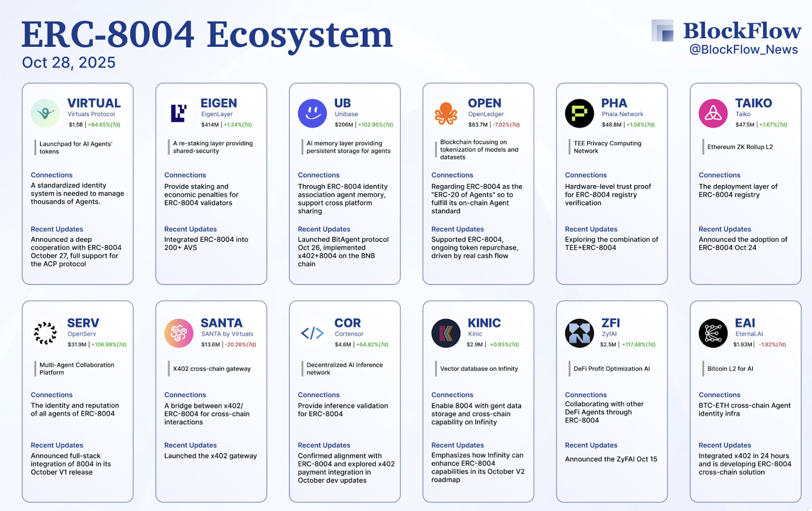
Task: Select the UB Recent Updates heading
Action: point(324,229)
